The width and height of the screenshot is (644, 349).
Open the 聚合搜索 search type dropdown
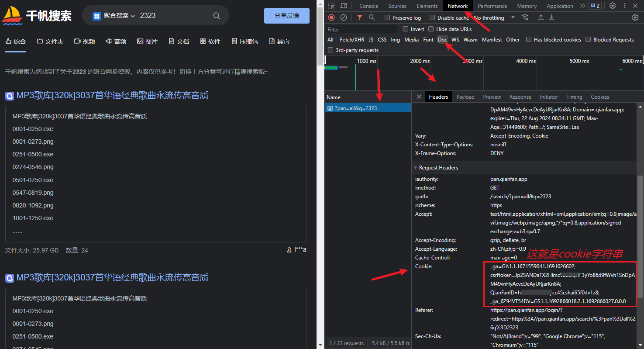[114, 15]
